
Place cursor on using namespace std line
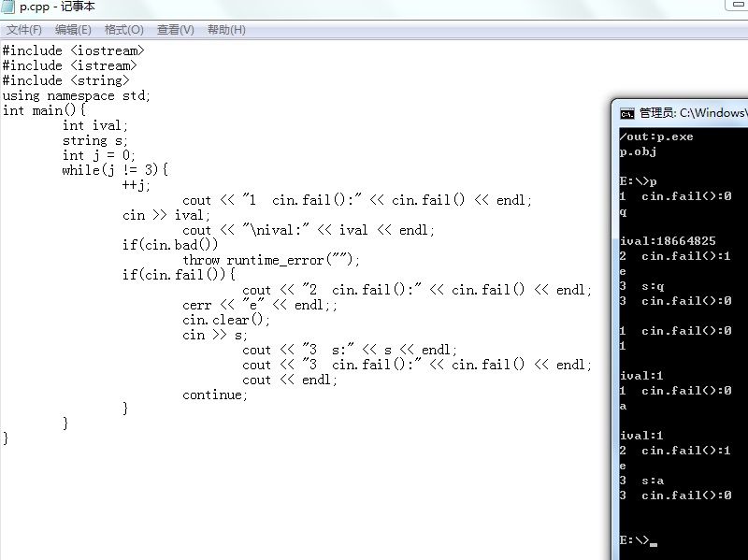pos(77,95)
